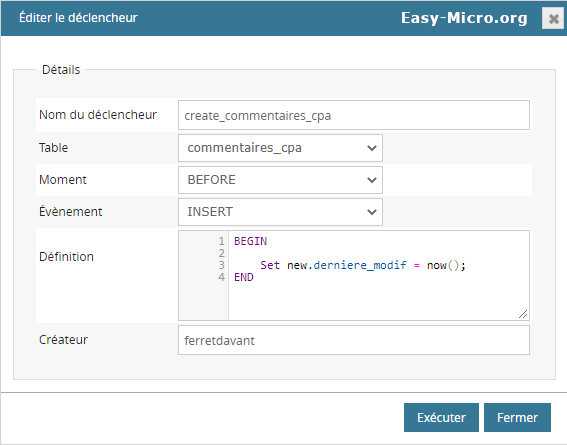Click the Créateur field ferretdavant
This screenshot has width=567, height=445.
click(354, 340)
